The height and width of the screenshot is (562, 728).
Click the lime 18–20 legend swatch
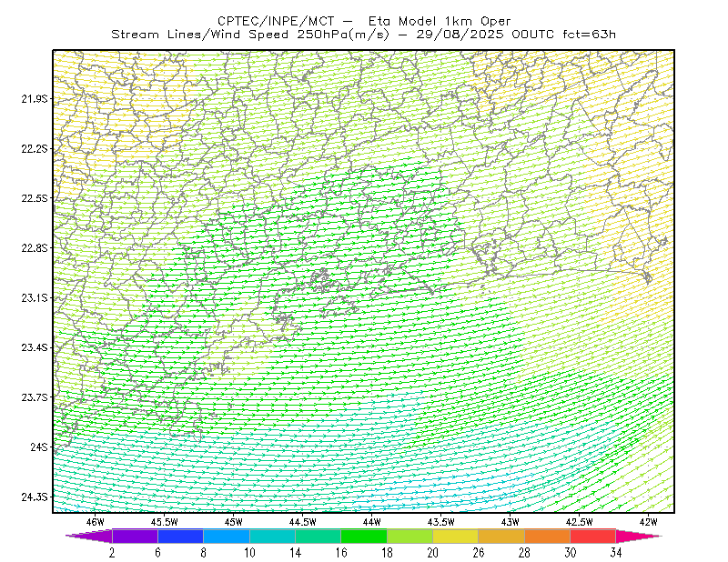tap(410, 536)
